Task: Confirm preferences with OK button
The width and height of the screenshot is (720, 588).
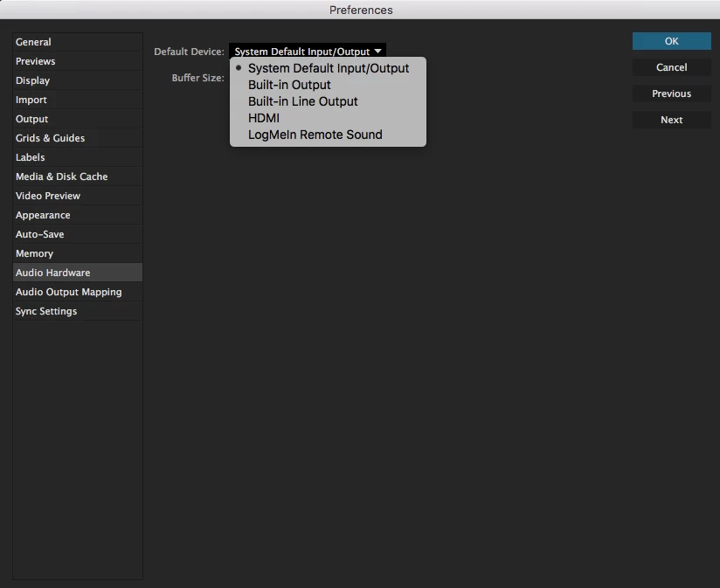Action: (x=671, y=41)
